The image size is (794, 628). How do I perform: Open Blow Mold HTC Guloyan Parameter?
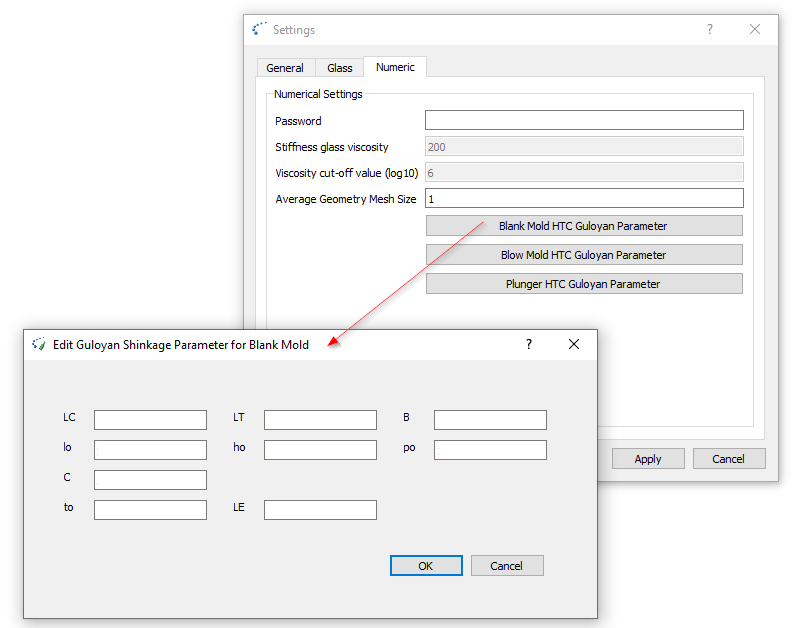point(584,255)
